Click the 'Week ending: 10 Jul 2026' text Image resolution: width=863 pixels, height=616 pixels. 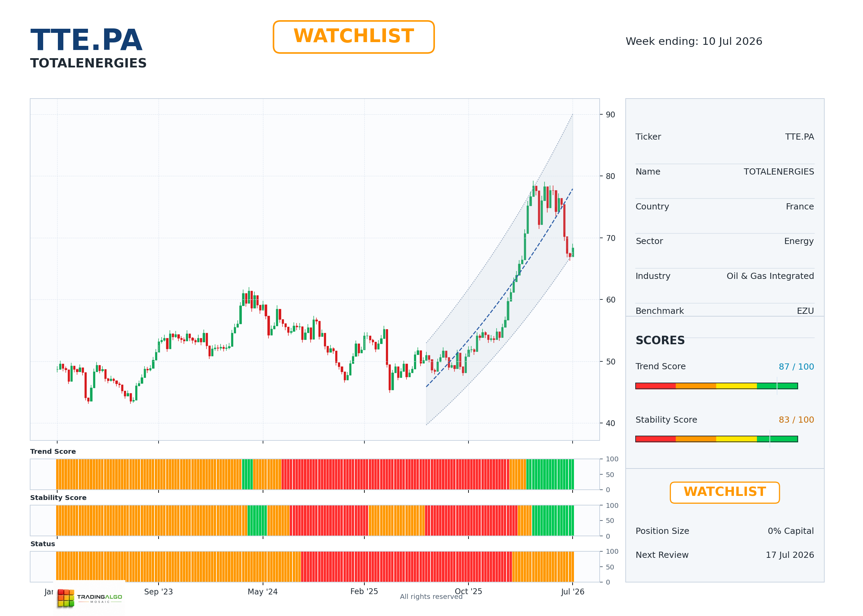694,41
